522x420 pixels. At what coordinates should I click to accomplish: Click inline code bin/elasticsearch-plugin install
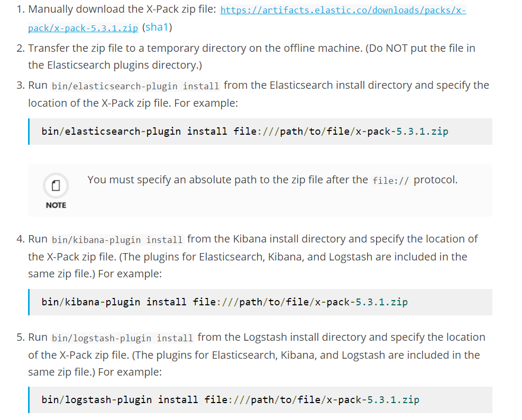pos(135,86)
